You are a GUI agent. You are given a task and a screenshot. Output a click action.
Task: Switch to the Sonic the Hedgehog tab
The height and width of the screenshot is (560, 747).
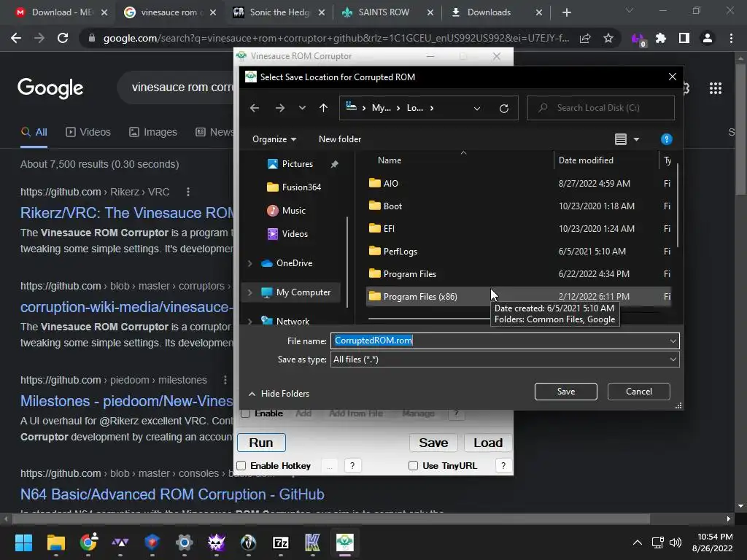(x=279, y=12)
